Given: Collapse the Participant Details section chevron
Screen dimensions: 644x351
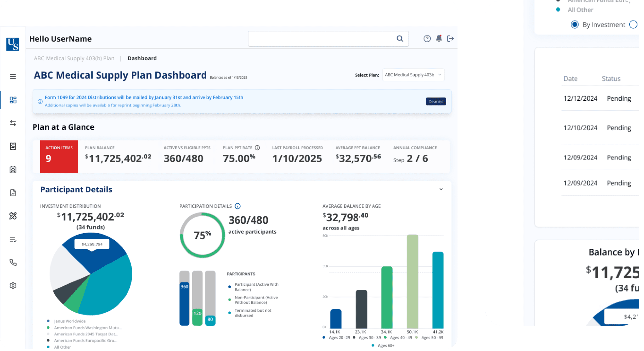Looking at the screenshot, I should point(441,189).
